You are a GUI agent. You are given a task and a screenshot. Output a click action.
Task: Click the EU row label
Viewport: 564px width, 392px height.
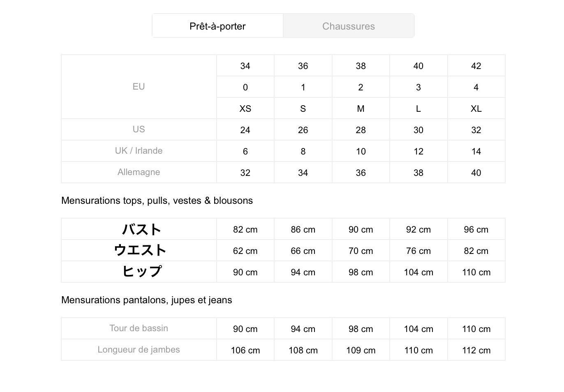click(139, 87)
